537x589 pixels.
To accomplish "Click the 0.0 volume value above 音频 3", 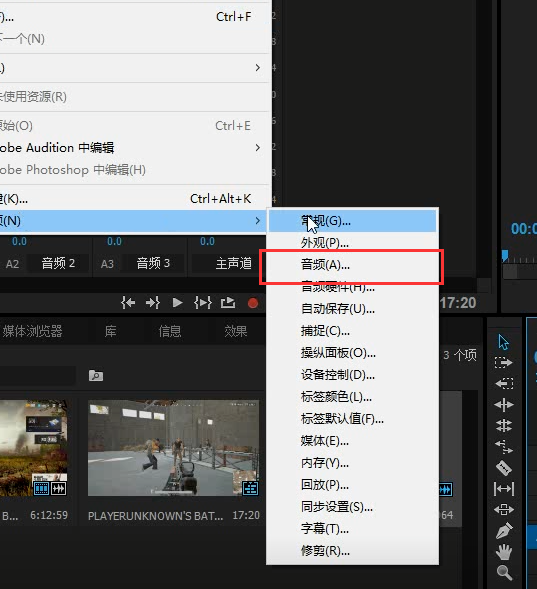I will pyautogui.click(x=114, y=241).
